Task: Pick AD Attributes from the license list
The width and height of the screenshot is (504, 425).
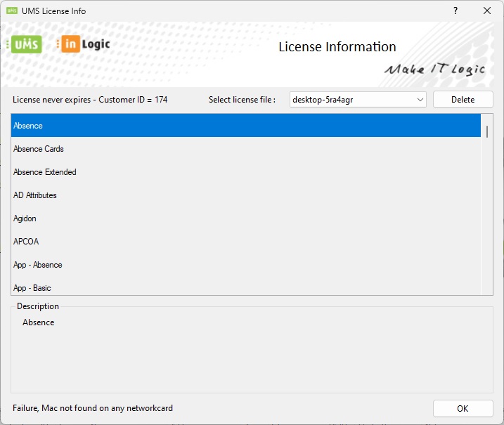Action: tap(35, 195)
